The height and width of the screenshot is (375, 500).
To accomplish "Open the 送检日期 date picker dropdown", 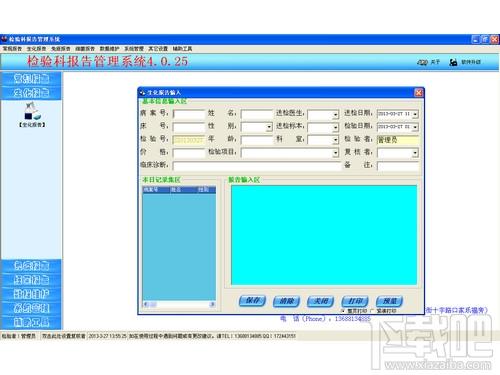I will click(x=415, y=114).
